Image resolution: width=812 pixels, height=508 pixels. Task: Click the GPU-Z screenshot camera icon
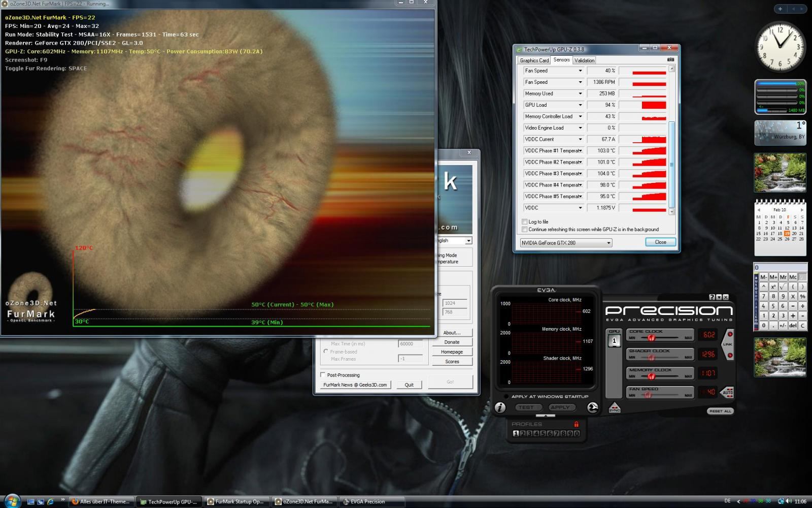click(x=670, y=59)
